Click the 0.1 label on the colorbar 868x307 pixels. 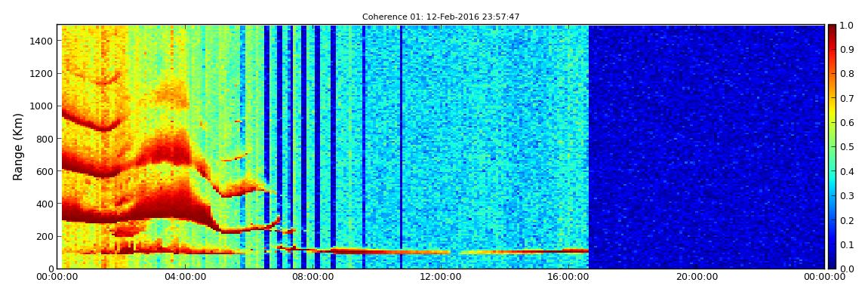[847, 244]
